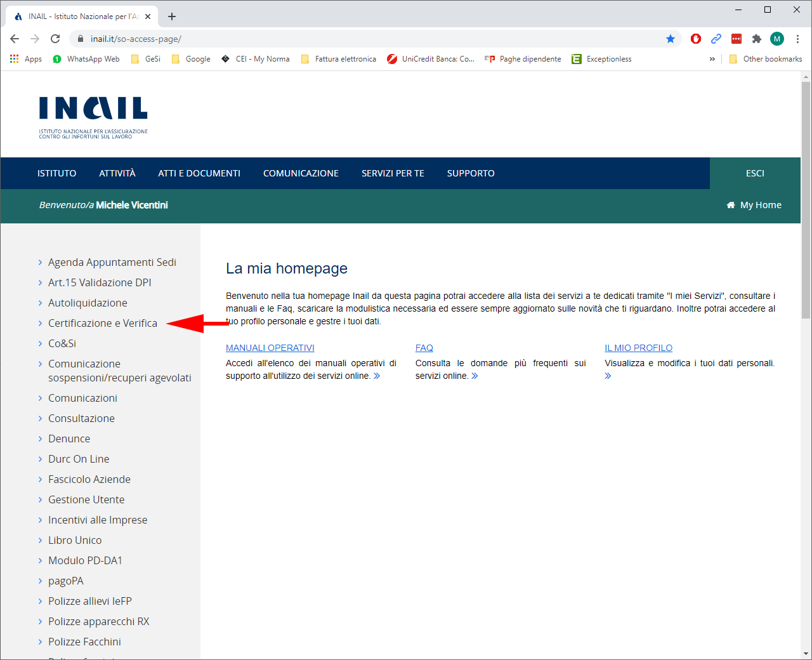Open WhatsApp Web bookmark
Screen dimensions: 812x660
point(86,59)
